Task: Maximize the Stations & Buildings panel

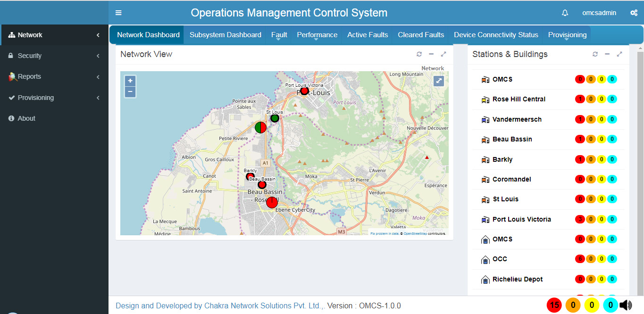Action: [619, 54]
